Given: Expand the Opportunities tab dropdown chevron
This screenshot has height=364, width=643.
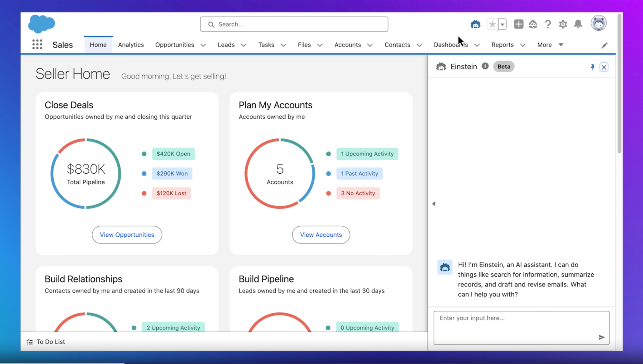Looking at the screenshot, I should click(203, 45).
